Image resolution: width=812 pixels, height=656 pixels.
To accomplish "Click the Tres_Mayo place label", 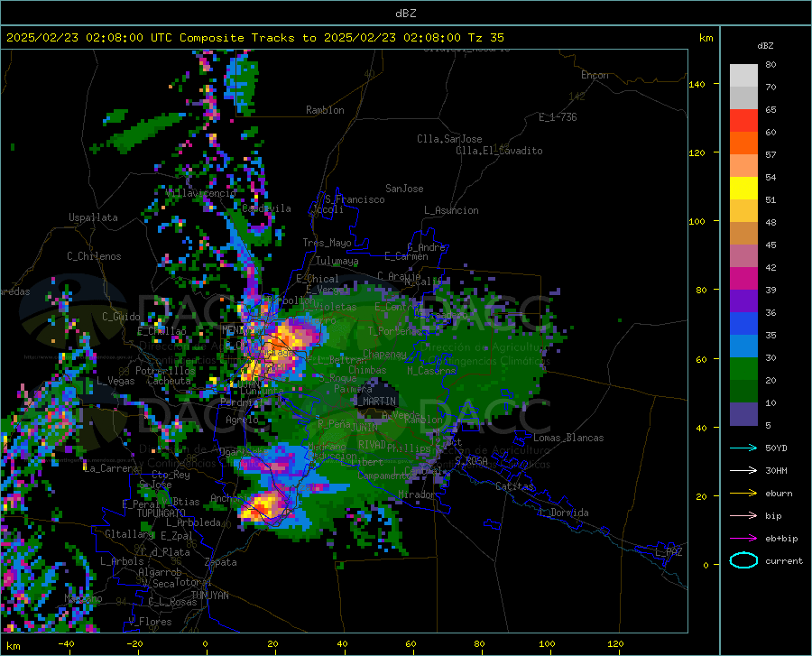I will coord(327,243).
